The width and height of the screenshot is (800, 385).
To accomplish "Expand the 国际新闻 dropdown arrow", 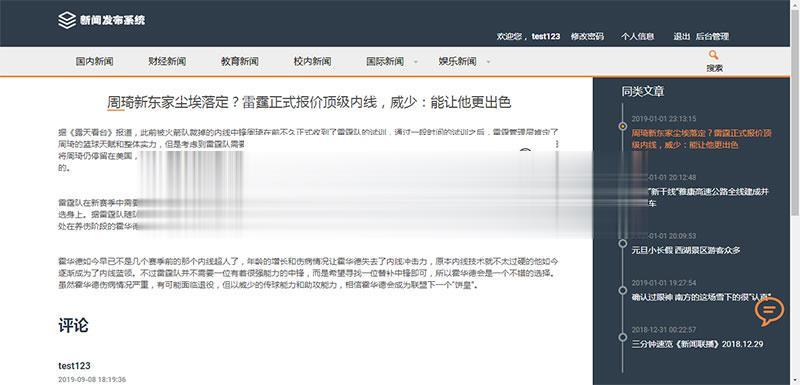I will (415, 62).
